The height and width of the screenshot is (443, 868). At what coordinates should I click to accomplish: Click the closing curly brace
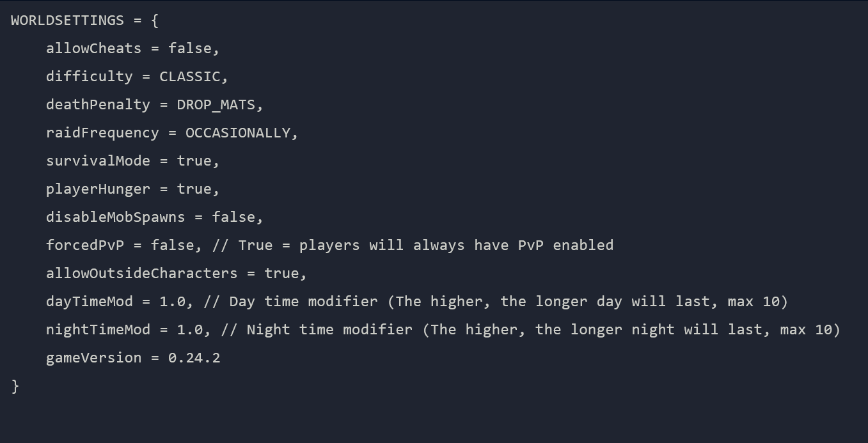coord(15,386)
